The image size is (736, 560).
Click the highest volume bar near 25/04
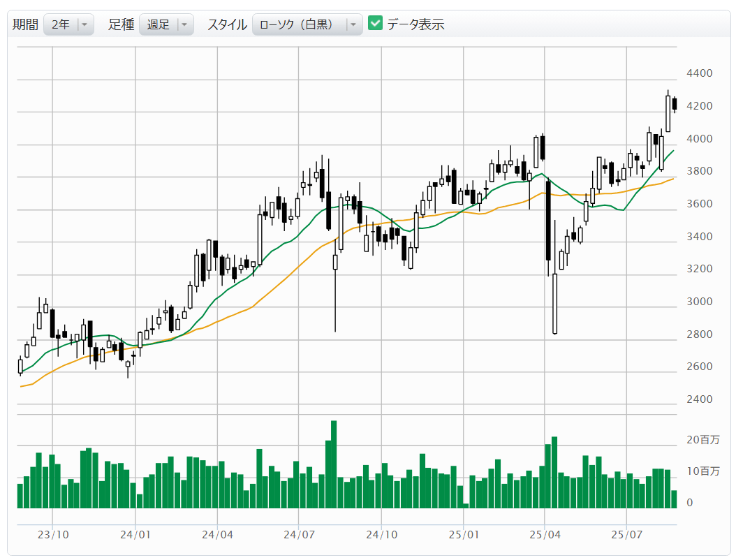(x=554, y=471)
